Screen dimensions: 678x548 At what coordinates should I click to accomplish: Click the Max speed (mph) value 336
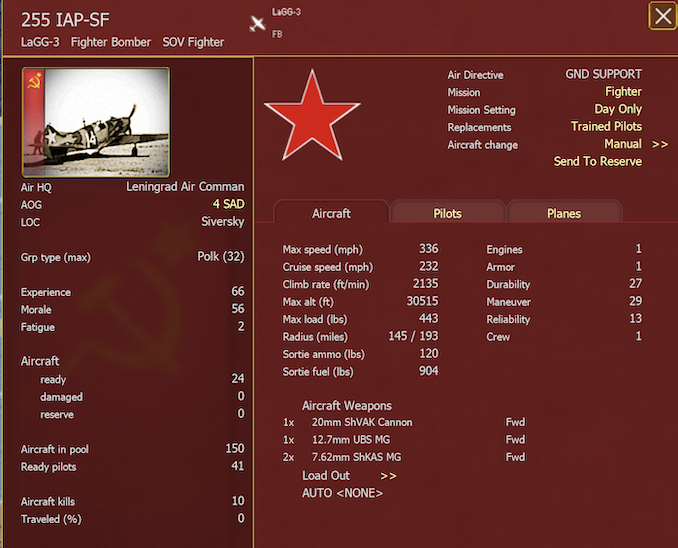pos(429,249)
